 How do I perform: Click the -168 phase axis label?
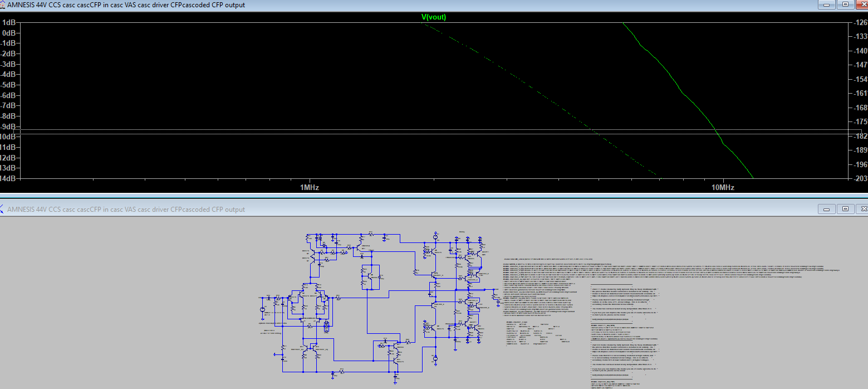[860, 108]
